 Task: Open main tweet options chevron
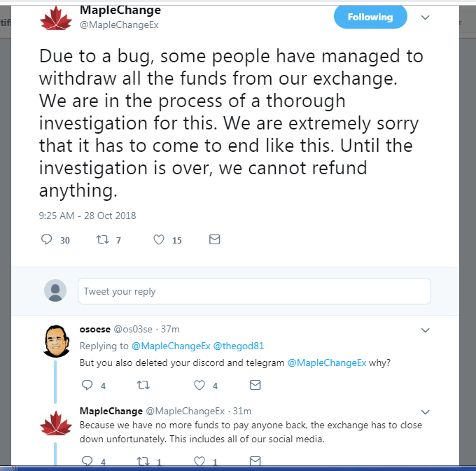pyautogui.click(x=424, y=16)
